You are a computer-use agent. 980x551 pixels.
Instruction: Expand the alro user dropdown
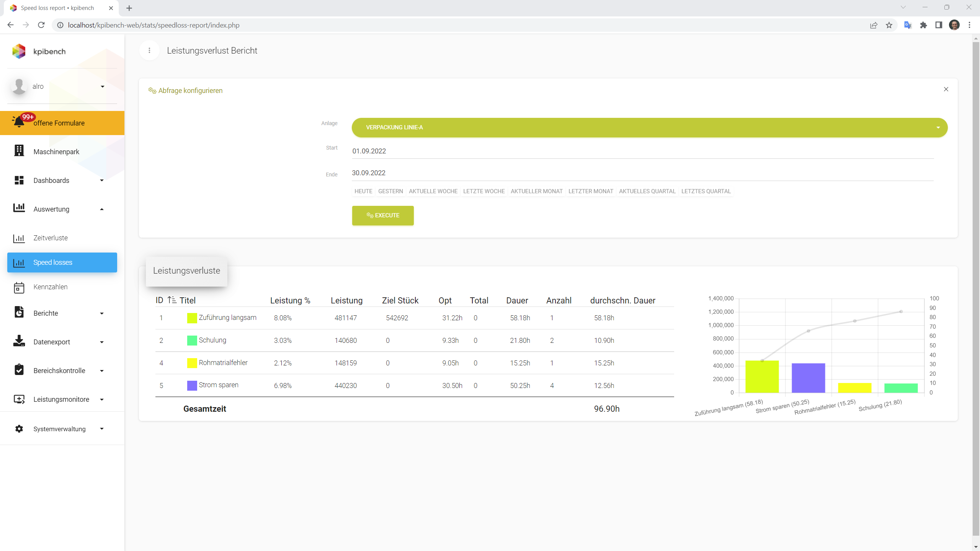point(102,86)
